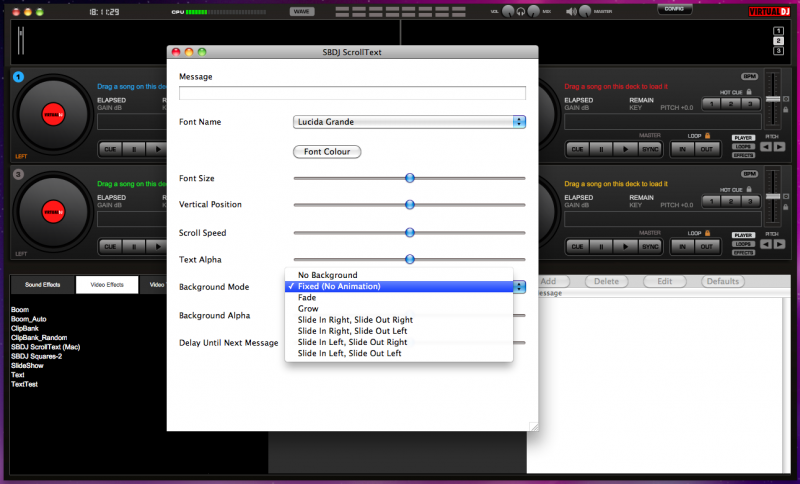
Task: Toggle SYNC on the upper right deck
Action: (650, 149)
